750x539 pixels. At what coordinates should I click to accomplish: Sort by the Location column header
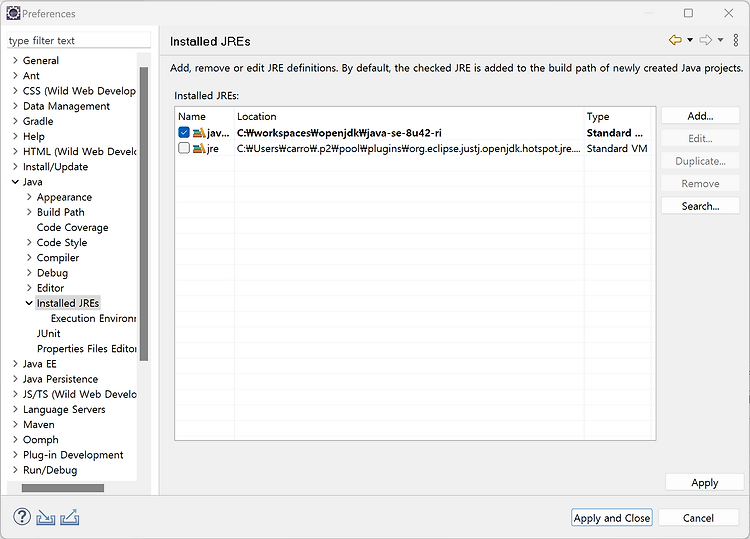tap(409, 116)
